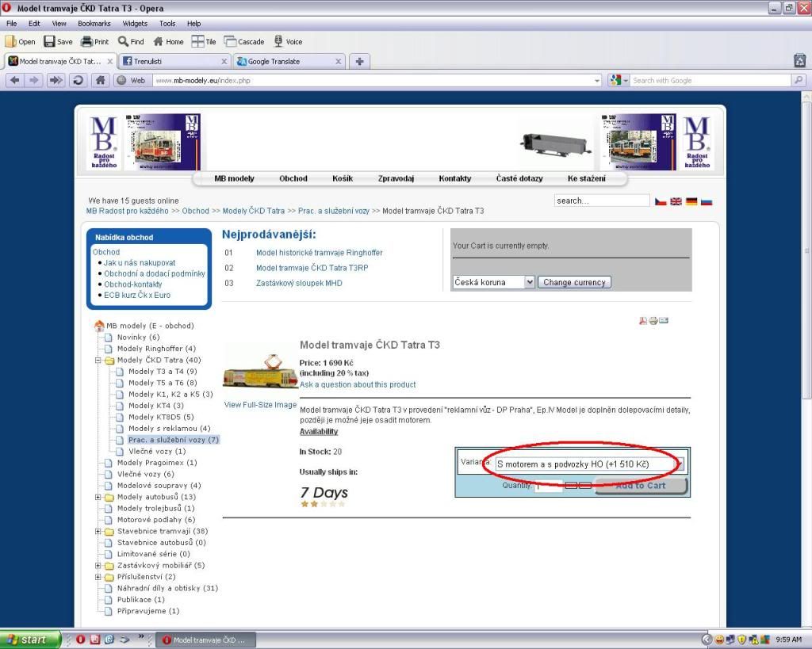Screen dimensions: 812x649
Task: Collapse the Modely ČKD Tatra tree folder
Action: coord(98,361)
